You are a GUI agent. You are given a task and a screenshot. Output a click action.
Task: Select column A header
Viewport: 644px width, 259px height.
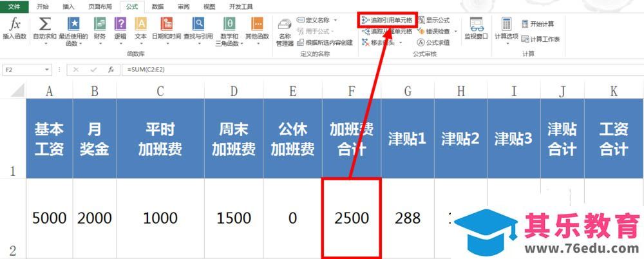[x=50, y=90]
